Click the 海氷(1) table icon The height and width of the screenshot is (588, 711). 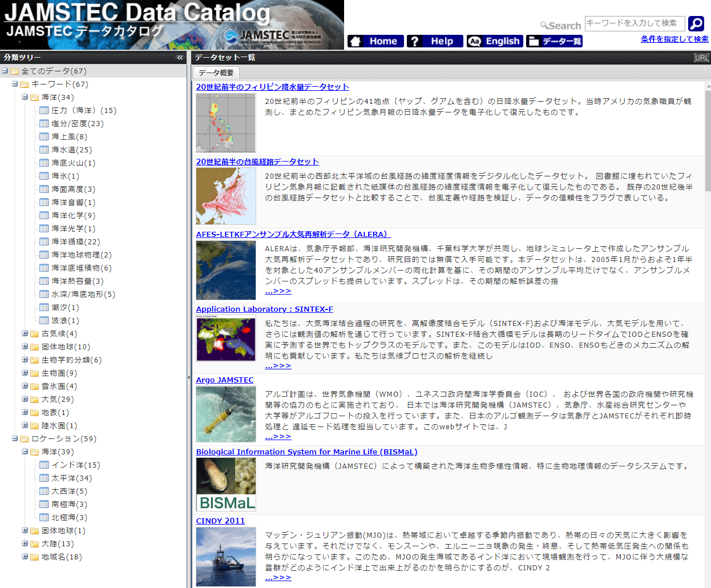[x=44, y=176]
